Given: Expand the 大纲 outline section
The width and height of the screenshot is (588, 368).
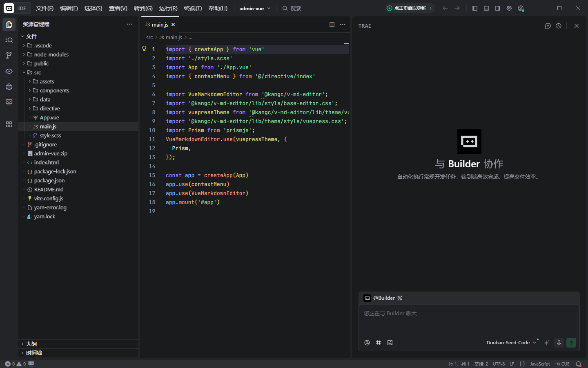Looking at the screenshot, I should point(31,344).
